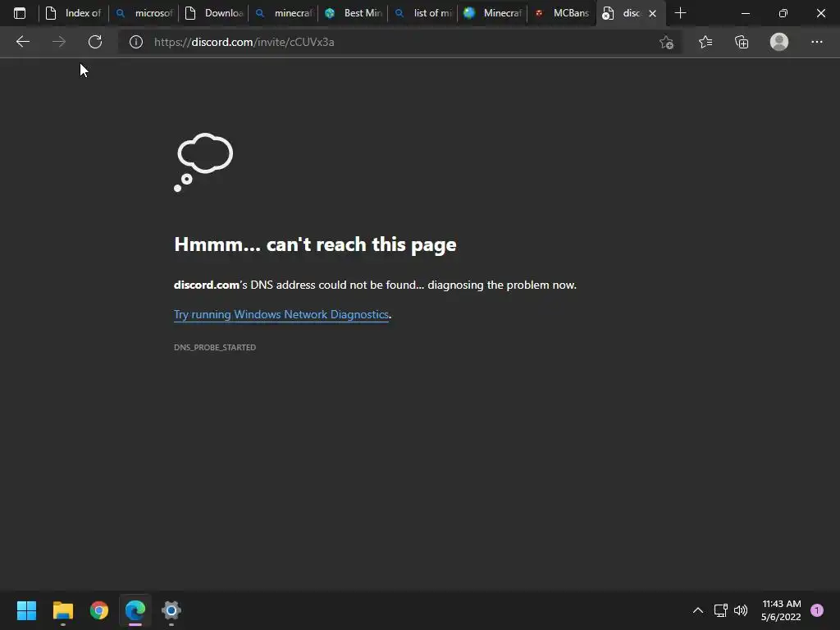The width and height of the screenshot is (840, 630).
Task: Open the tab actions menu icon
Action: (x=20, y=13)
